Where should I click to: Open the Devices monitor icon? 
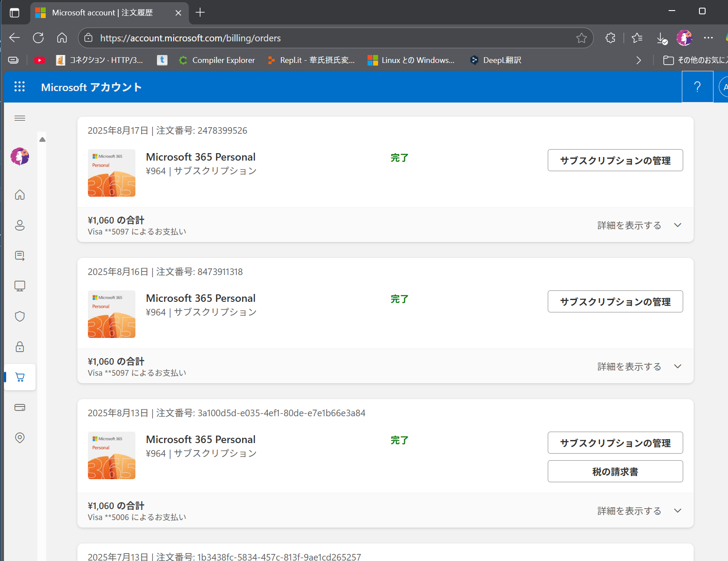(x=20, y=286)
